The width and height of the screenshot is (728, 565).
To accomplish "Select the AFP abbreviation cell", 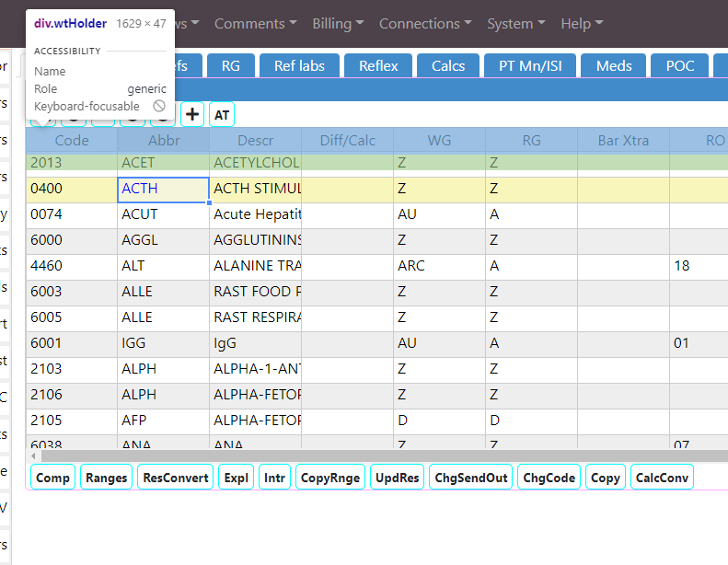I will tap(164, 421).
